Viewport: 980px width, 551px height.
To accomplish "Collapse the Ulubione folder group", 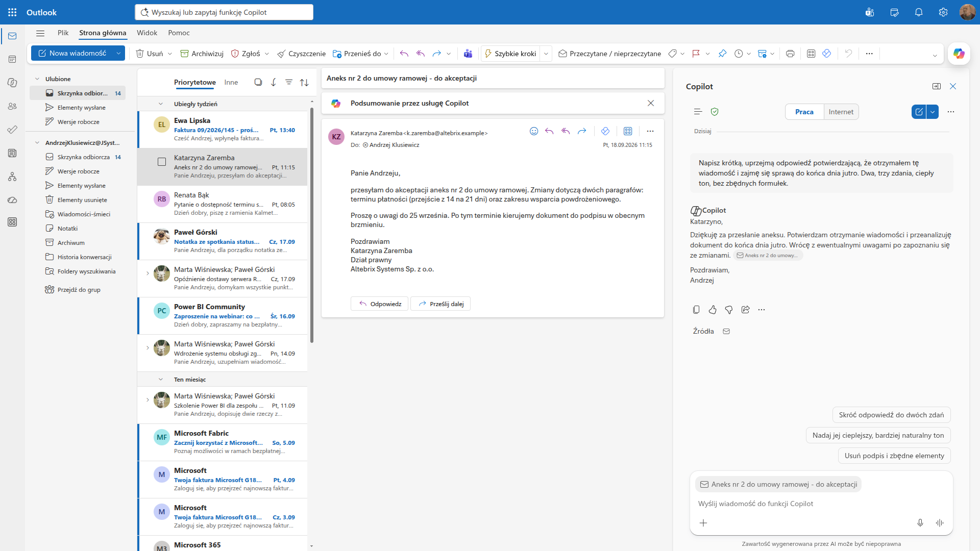I will click(x=37, y=79).
